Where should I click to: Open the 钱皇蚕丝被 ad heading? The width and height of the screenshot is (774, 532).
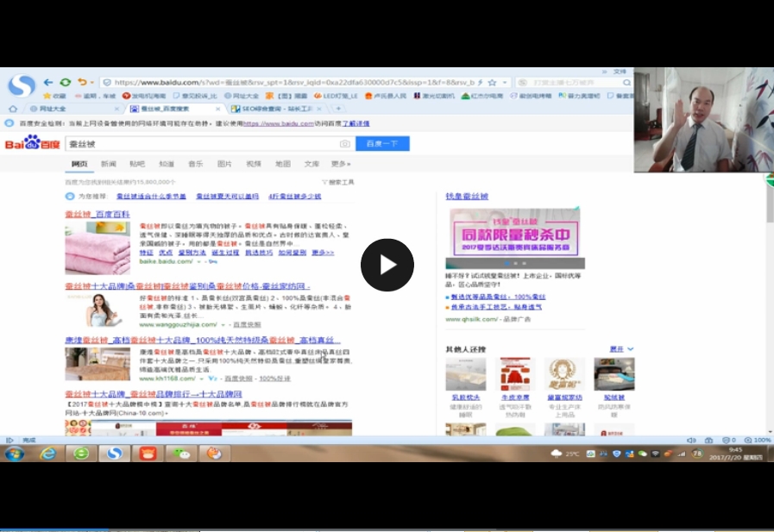click(467, 196)
